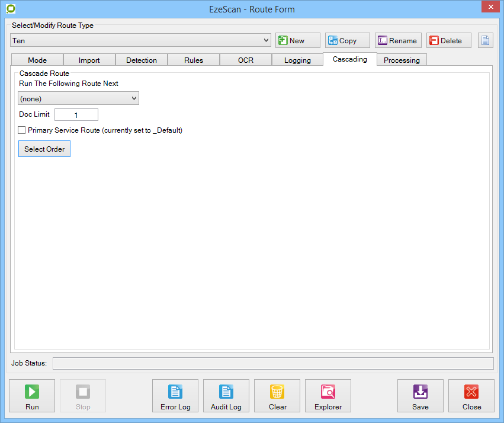
Task: Click the Clear trash bin icon
Action: point(277,392)
